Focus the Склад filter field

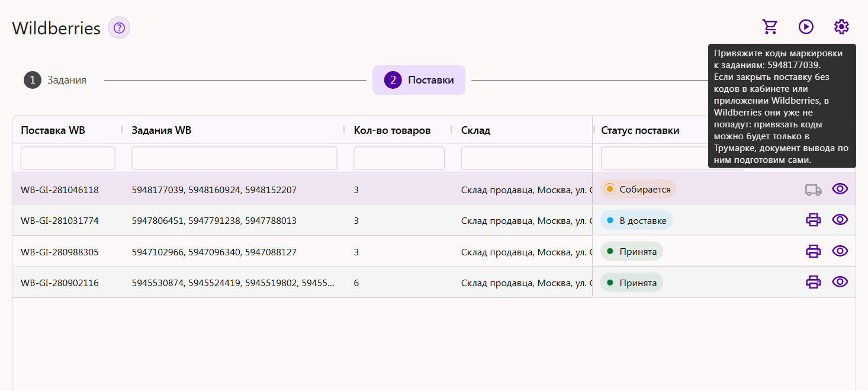click(x=526, y=158)
